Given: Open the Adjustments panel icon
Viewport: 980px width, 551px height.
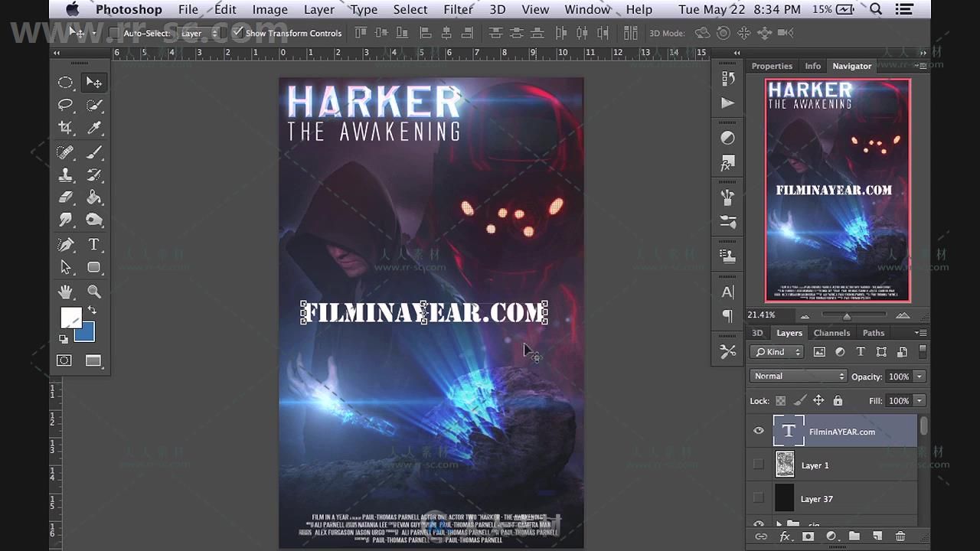Looking at the screenshot, I should 727,139.
